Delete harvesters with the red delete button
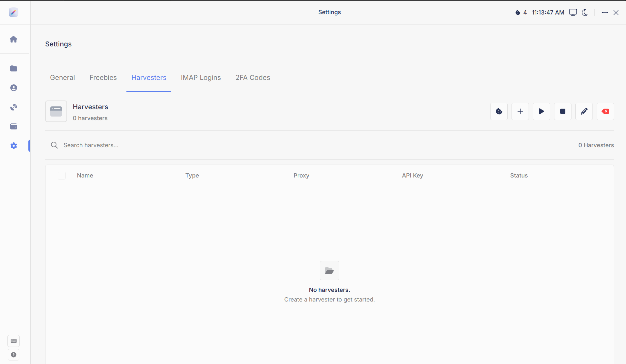 pyautogui.click(x=605, y=111)
